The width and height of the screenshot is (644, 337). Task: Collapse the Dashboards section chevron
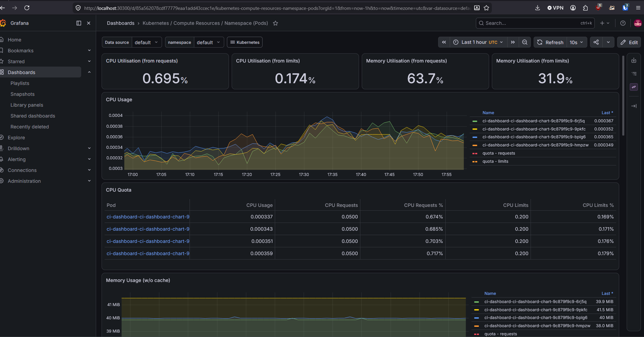click(x=89, y=72)
